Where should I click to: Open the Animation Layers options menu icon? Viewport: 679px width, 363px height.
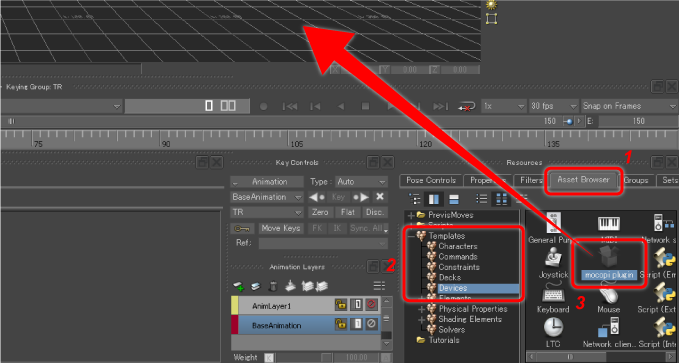(x=379, y=286)
